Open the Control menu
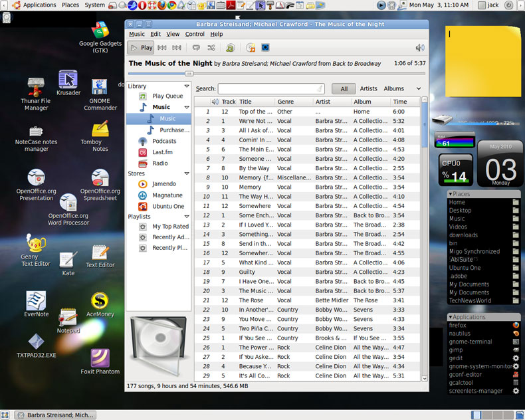The height and width of the screenshot is (420, 525). coord(195,34)
